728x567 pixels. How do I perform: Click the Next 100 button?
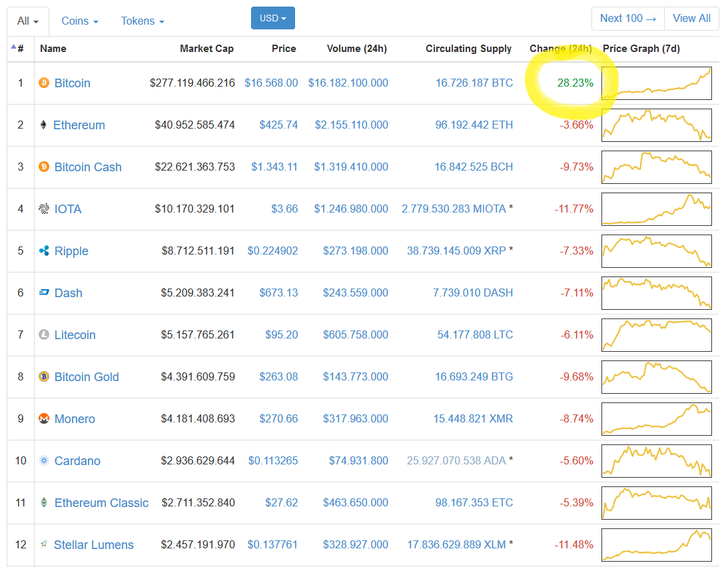627,19
